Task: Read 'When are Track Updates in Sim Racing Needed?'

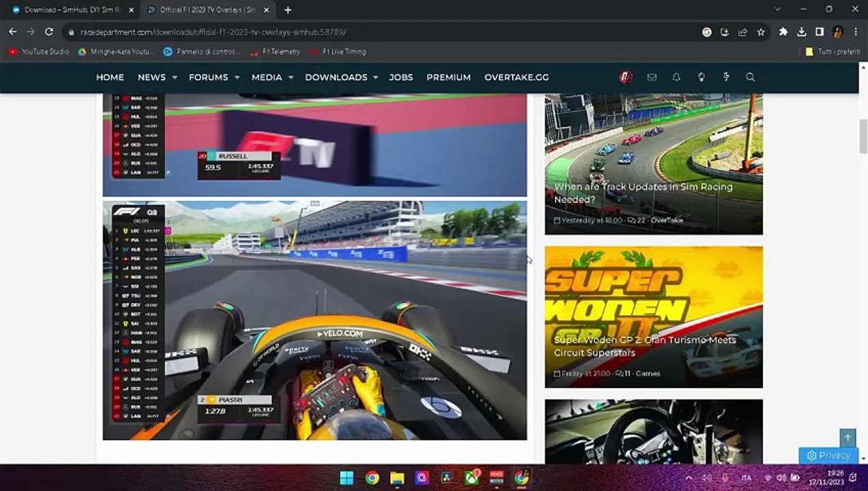Action: pos(643,193)
